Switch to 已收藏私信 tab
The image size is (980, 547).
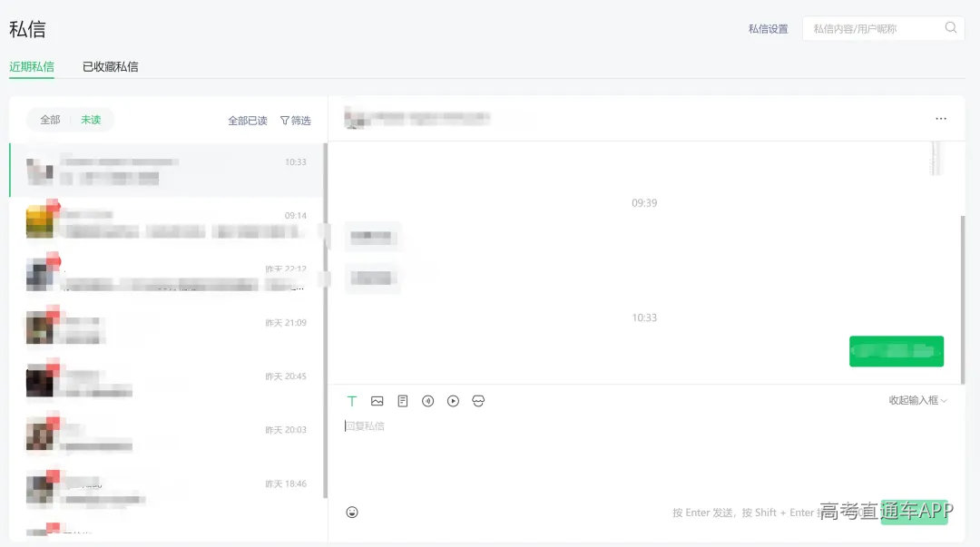[110, 67]
